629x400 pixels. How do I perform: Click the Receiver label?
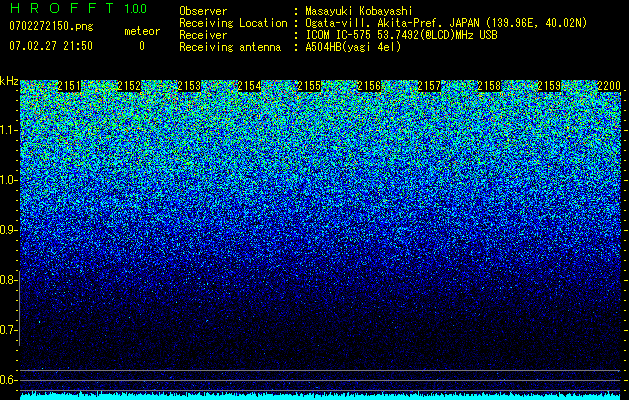pos(203,35)
